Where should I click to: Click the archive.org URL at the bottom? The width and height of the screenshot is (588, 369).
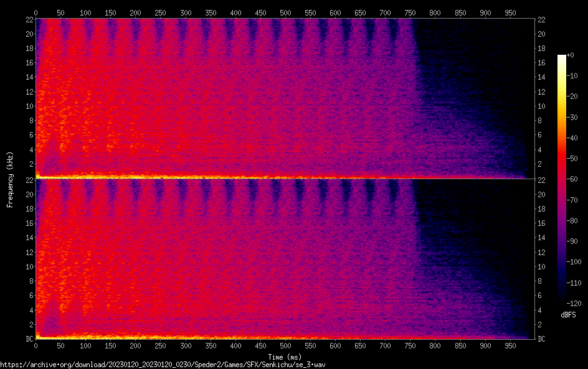click(x=163, y=365)
